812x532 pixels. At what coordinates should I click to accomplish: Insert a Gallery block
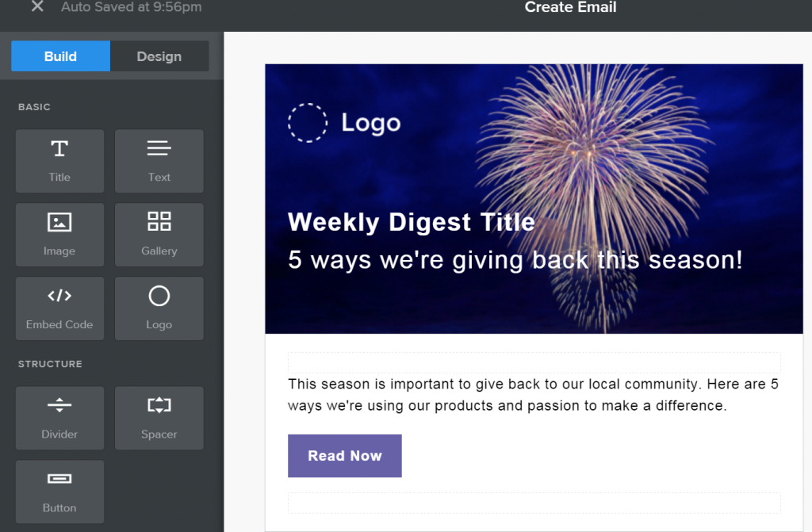(x=159, y=234)
